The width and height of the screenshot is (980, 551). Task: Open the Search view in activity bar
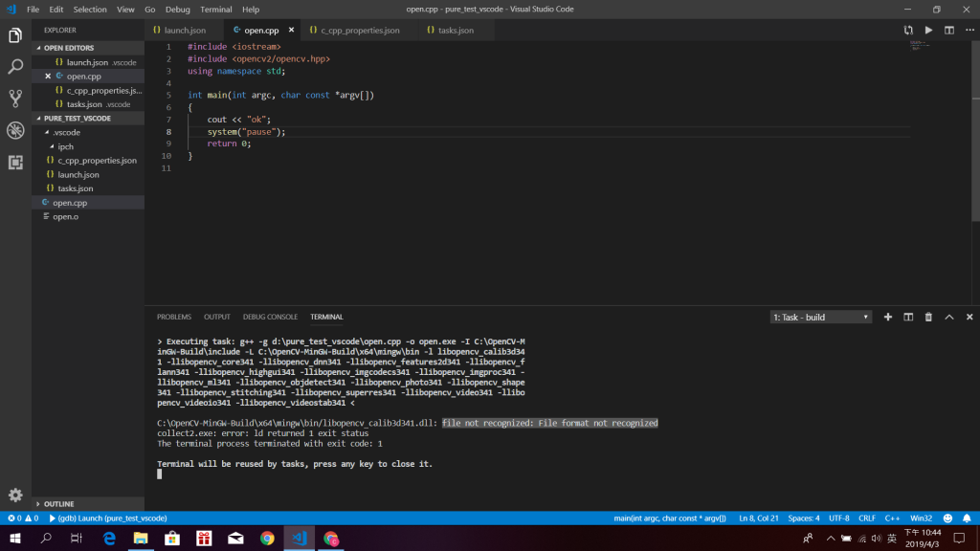[x=15, y=67]
